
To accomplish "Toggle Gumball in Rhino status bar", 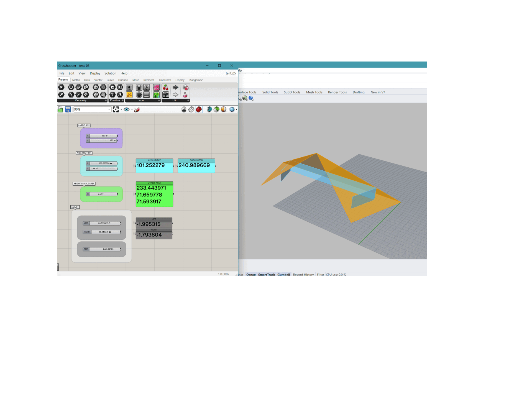I will point(283,275).
